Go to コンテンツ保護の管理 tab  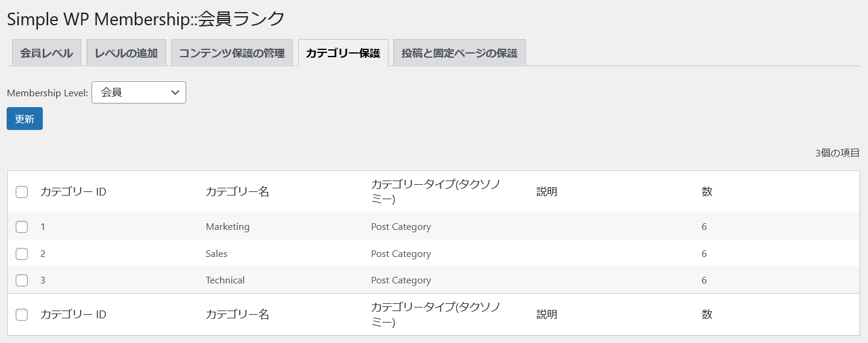(x=232, y=53)
